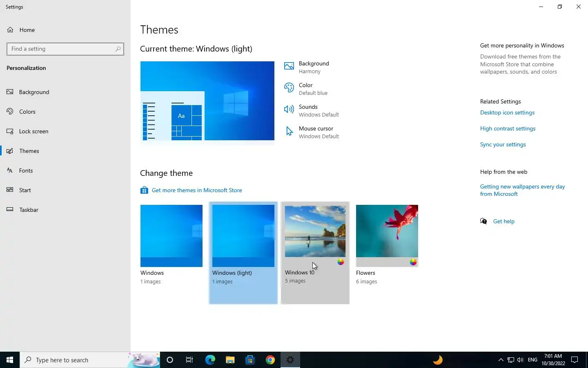Open Sync your settings link
This screenshot has height=368, width=588.
[x=503, y=144]
